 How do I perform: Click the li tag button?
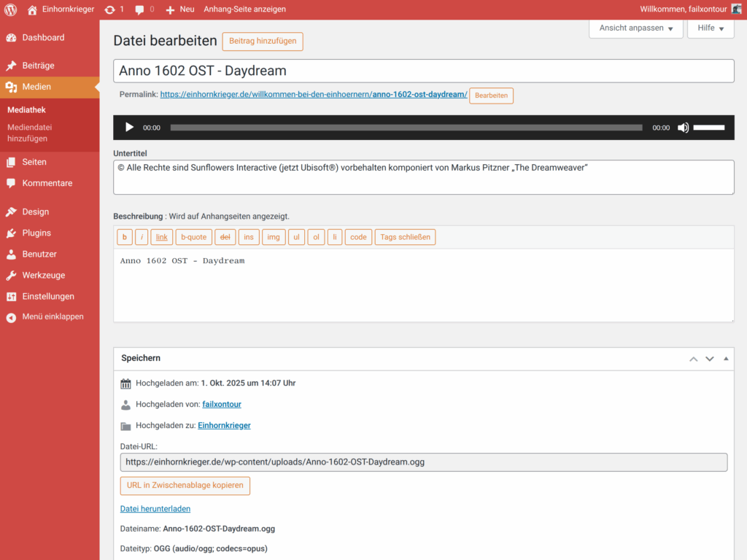tap(334, 237)
